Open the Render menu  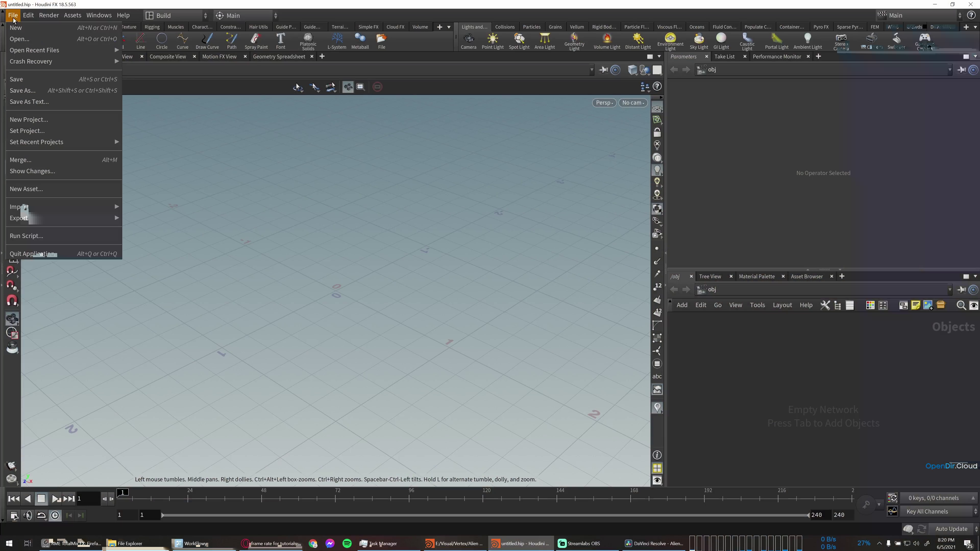49,15
